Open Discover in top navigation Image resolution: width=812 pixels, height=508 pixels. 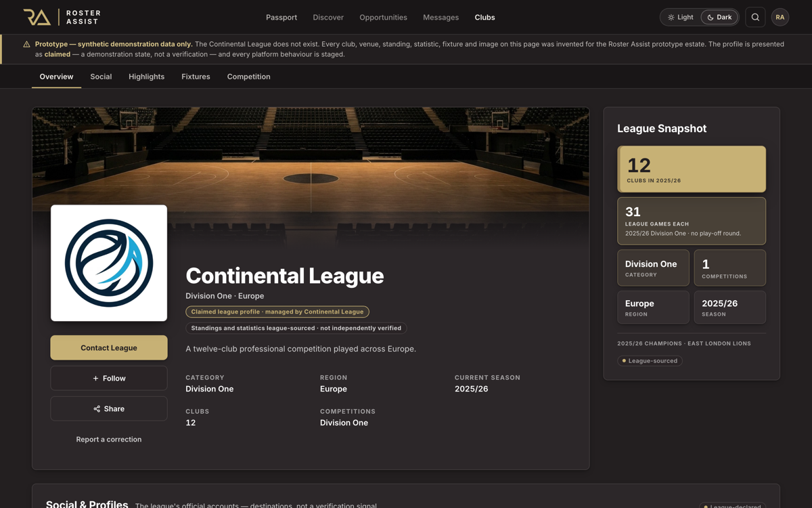328,17
